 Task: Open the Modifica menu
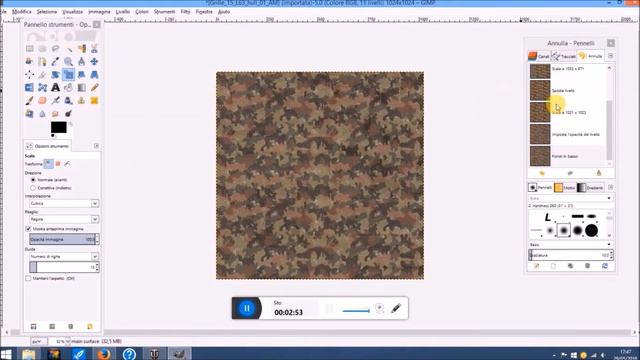pos(22,12)
